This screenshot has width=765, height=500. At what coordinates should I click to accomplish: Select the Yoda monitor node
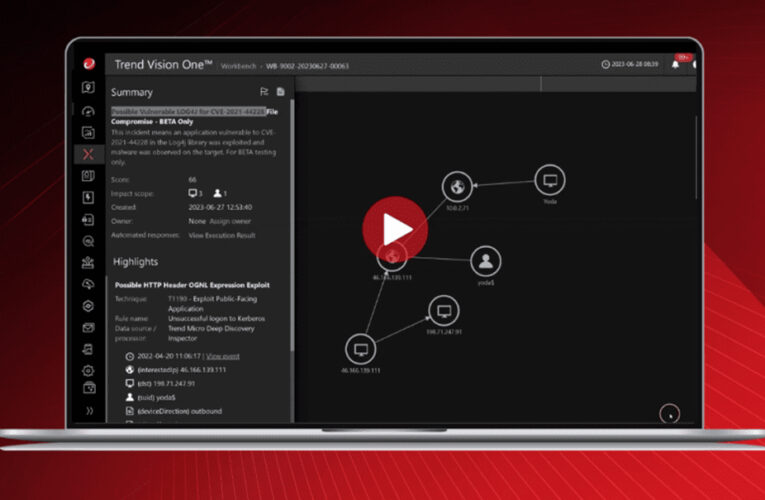(x=550, y=180)
